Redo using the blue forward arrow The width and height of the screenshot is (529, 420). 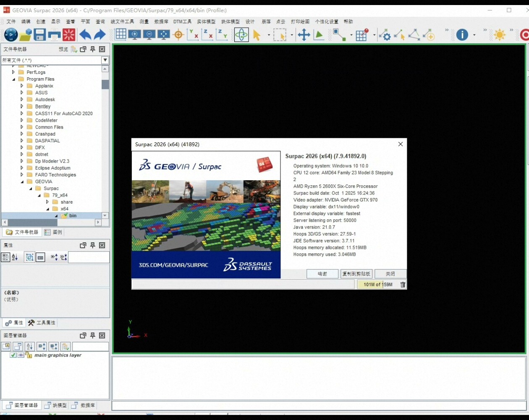point(100,34)
